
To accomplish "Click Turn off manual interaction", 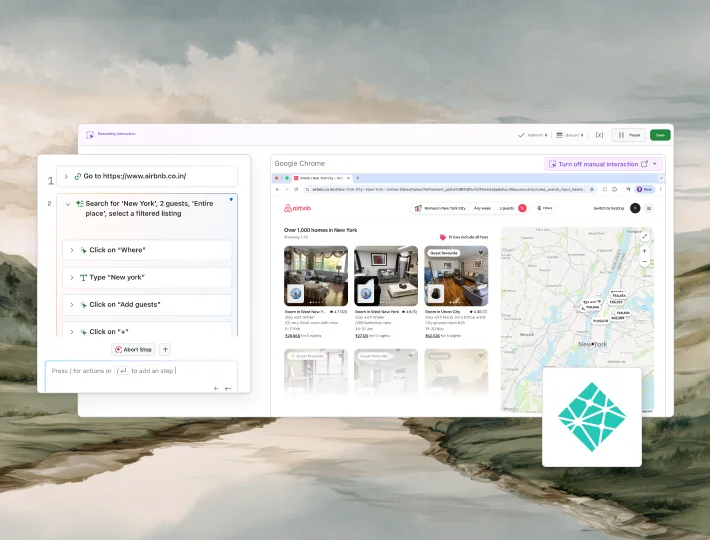I will pyautogui.click(x=598, y=164).
